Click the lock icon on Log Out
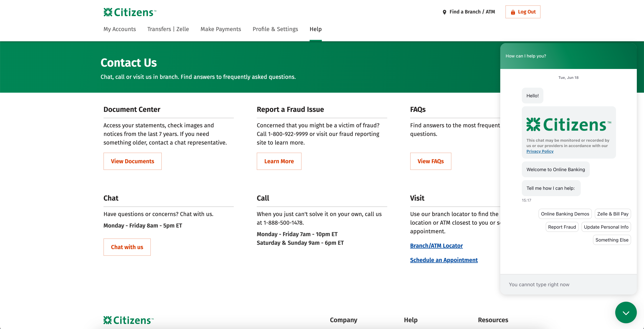This screenshot has width=644, height=329. tap(513, 12)
